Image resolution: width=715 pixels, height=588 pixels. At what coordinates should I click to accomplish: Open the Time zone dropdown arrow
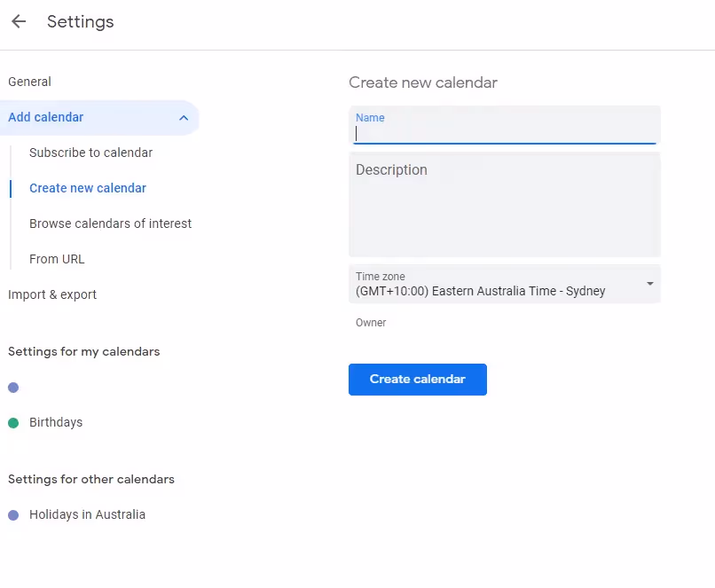[x=649, y=284]
